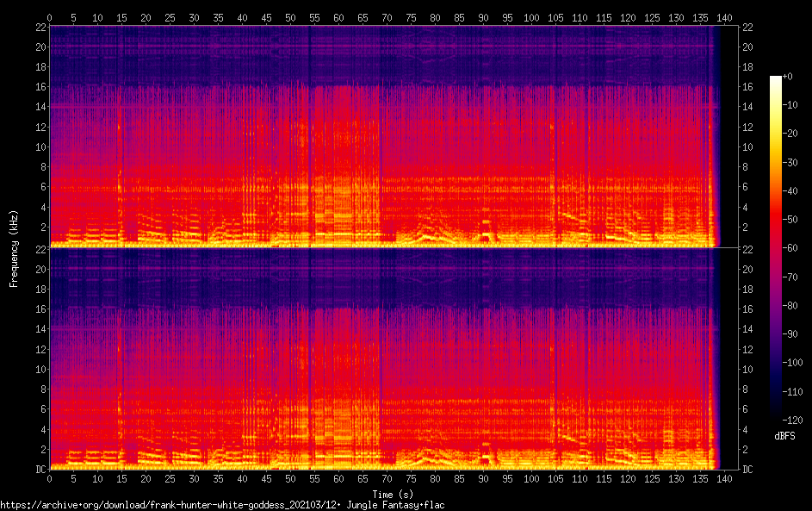The width and height of the screenshot is (812, 511).
Task: Click the "-40" value on the dBFS scale
Action: tap(790, 190)
